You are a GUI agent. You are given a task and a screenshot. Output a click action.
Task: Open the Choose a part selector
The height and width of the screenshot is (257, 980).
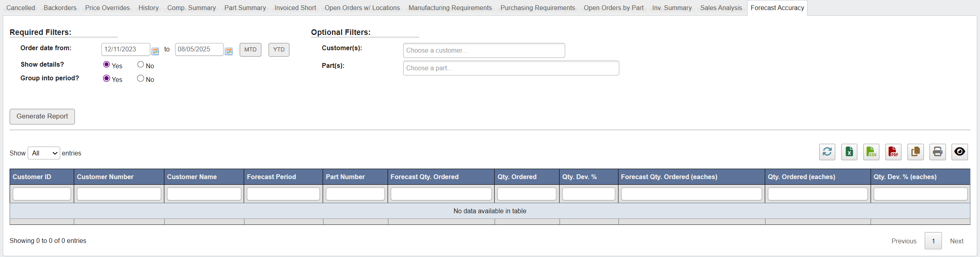[511, 68]
